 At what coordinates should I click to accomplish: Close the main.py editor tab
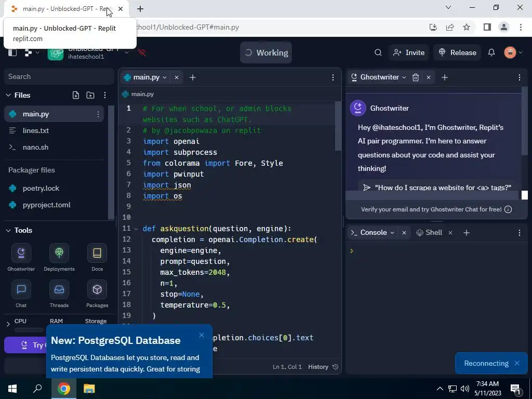[x=177, y=77]
